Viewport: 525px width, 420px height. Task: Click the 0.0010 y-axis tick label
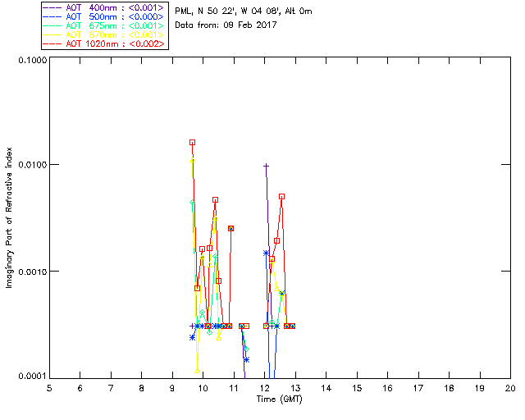click(x=33, y=272)
